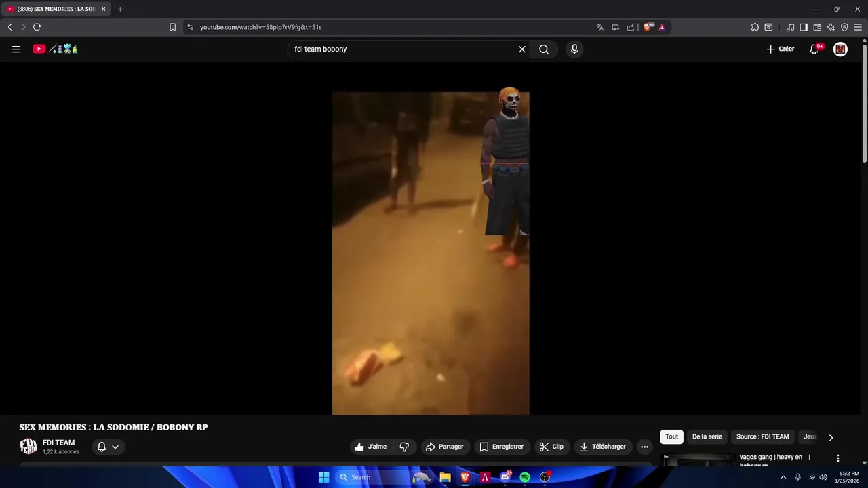The width and height of the screenshot is (868, 488).
Task: Click the Créer button
Action: click(780, 49)
